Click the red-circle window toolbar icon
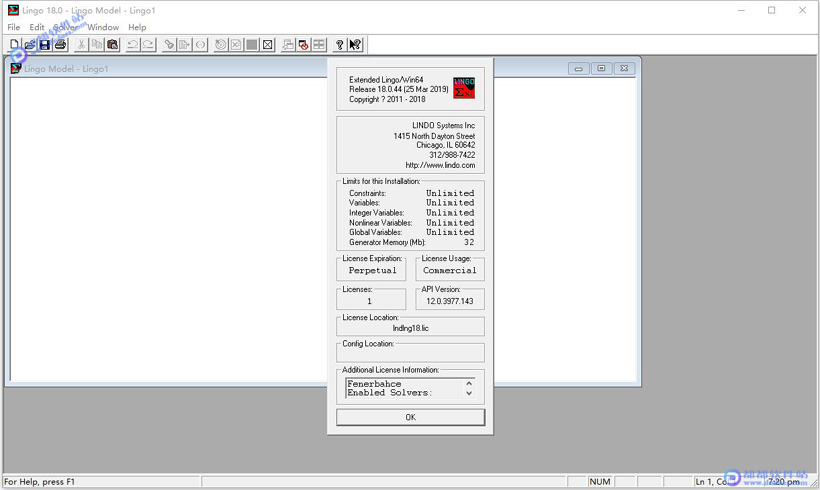 tap(303, 45)
